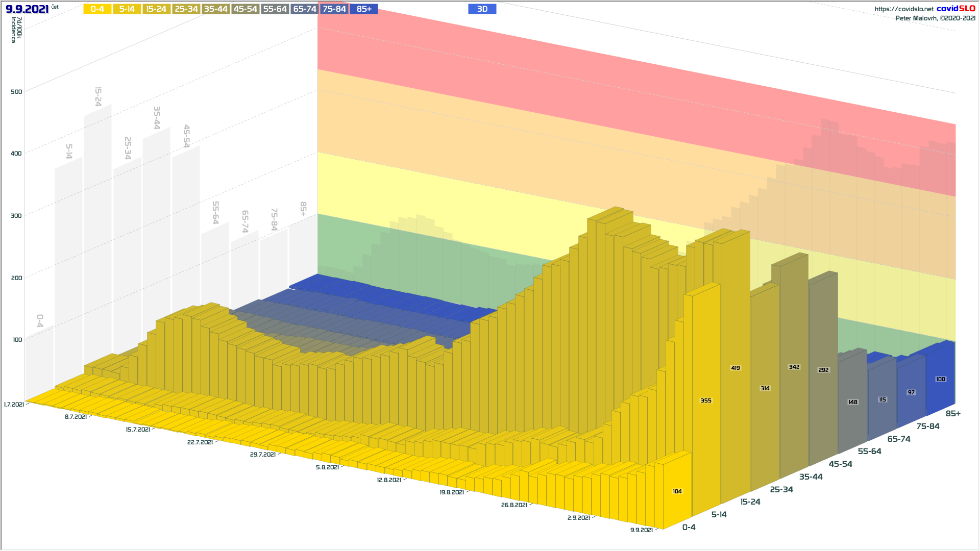Click the 3D view button
This screenshot has width=980, height=551.
pyautogui.click(x=482, y=9)
